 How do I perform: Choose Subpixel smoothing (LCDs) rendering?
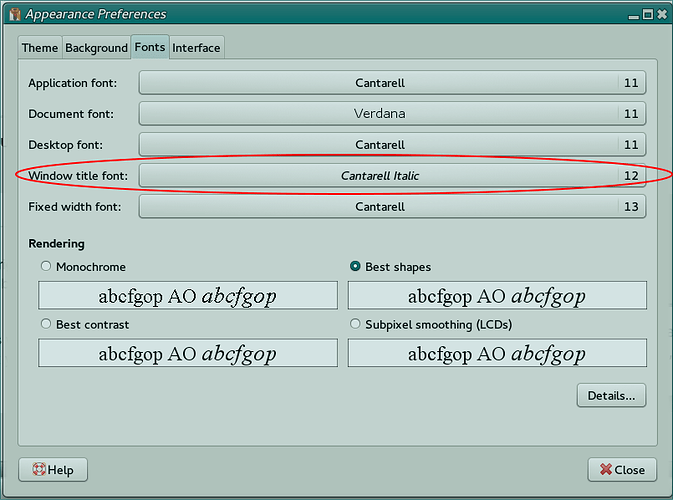355,324
